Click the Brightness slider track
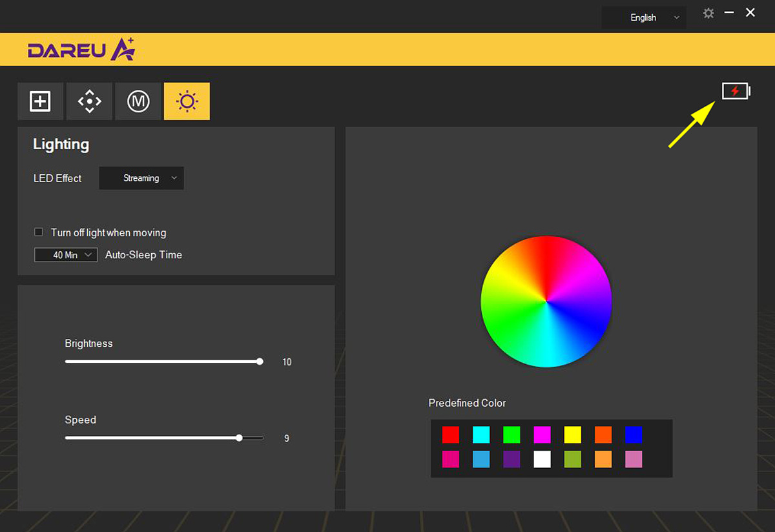The width and height of the screenshot is (775, 532). point(164,362)
